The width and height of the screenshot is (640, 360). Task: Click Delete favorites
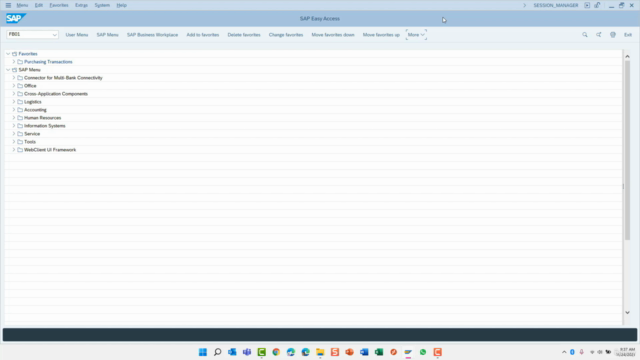tap(244, 35)
